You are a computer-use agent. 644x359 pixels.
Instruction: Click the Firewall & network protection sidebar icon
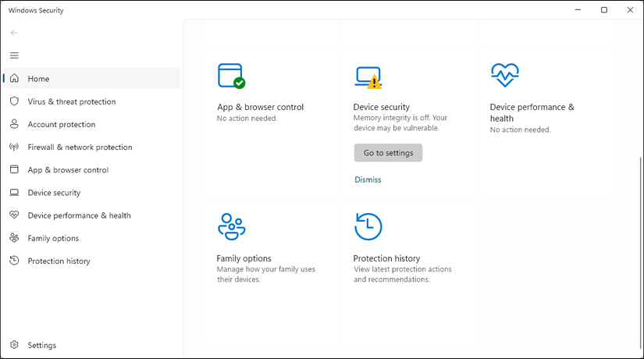(14, 147)
